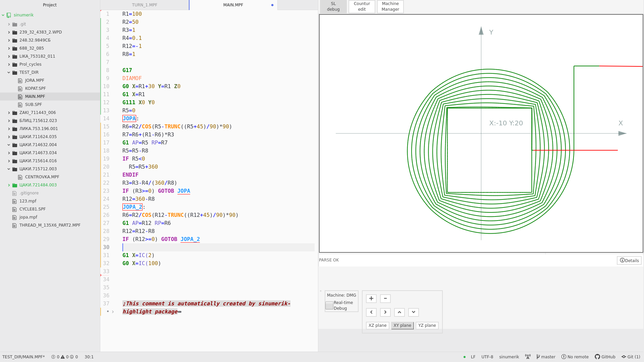Screen dimensions: 644x362
Task: Open the Countur edit tab
Action: [362, 6]
